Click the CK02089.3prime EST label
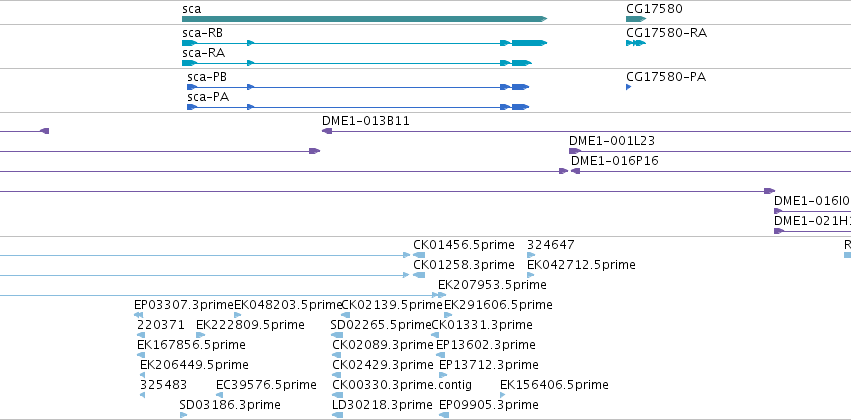The height and width of the screenshot is (420, 851). 383,345
